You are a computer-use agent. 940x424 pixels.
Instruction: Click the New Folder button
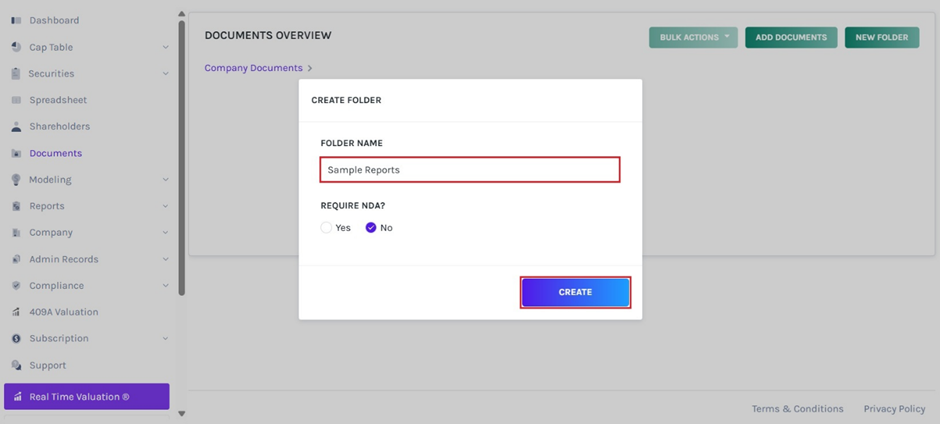(882, 37)
